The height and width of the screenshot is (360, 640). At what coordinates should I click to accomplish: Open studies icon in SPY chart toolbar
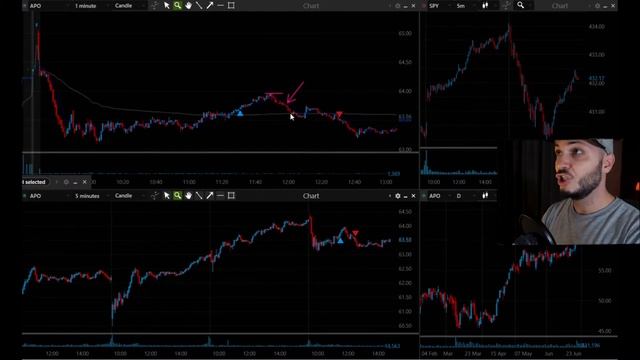[507, 6]
